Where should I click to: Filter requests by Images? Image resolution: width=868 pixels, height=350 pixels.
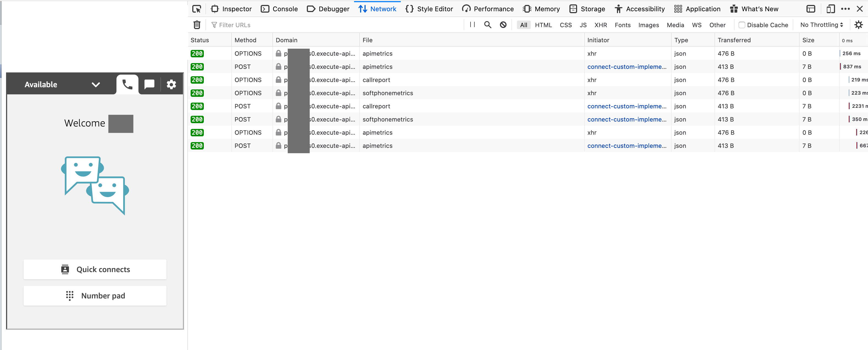click(x=648, y=25)
